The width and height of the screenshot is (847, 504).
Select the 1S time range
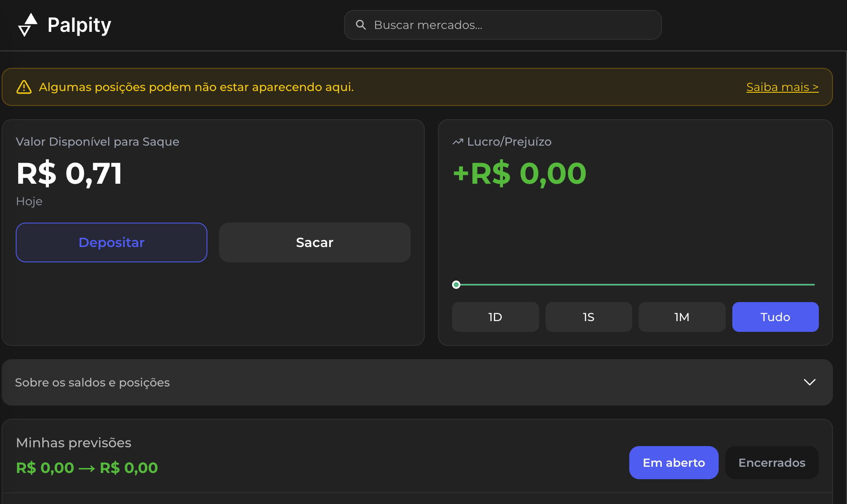point(588,317)
